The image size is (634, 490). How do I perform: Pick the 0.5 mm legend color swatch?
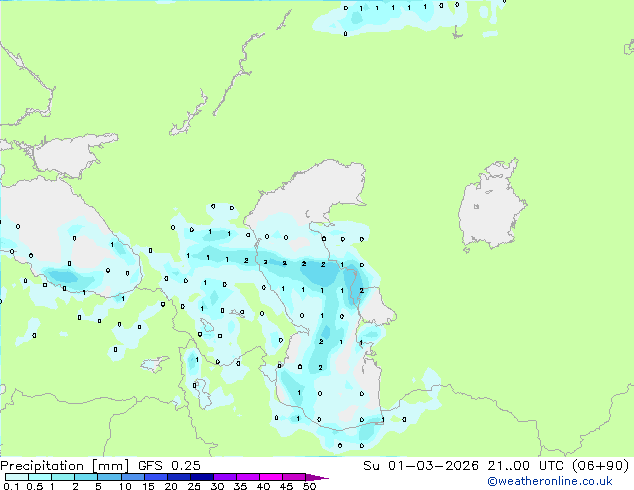[40, 477]
